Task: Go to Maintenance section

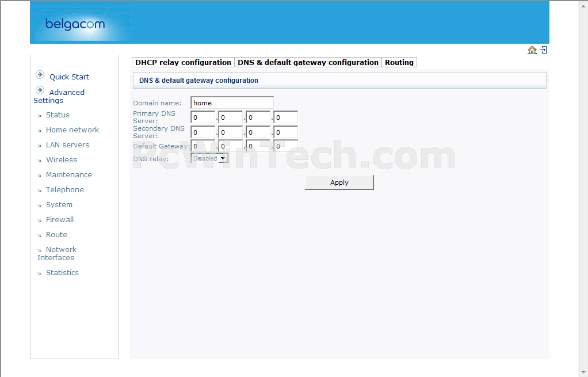Action: click(x=69, y=175)
